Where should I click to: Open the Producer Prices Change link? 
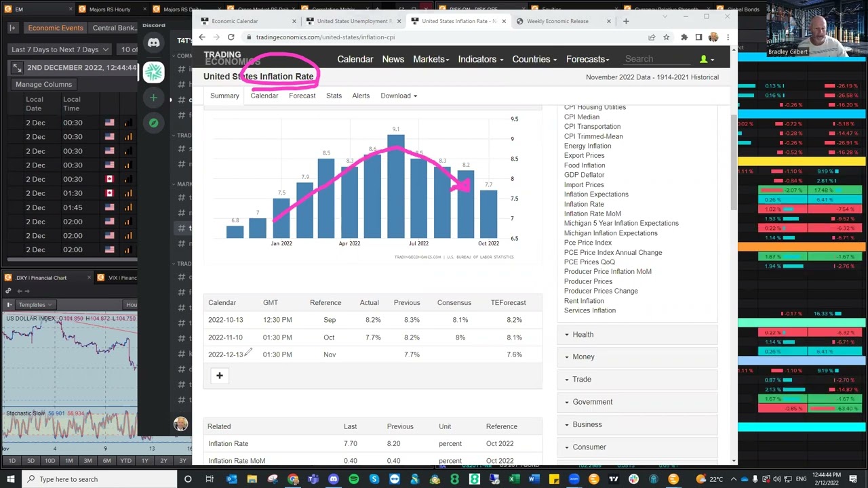(x=601, y=291)
